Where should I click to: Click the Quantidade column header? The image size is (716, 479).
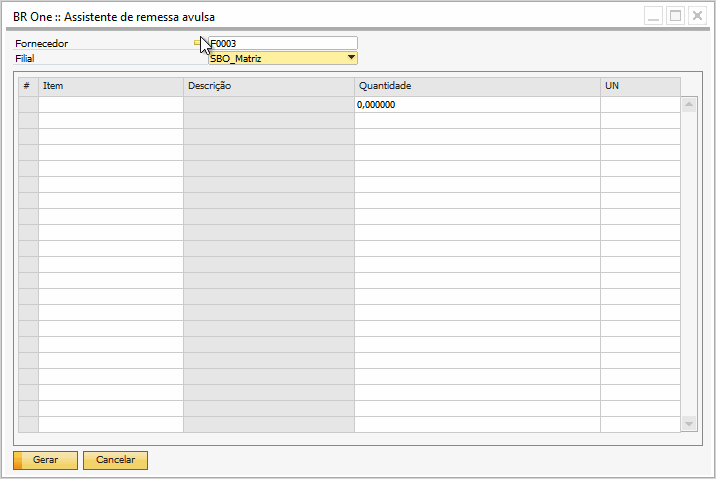point(477,87)
